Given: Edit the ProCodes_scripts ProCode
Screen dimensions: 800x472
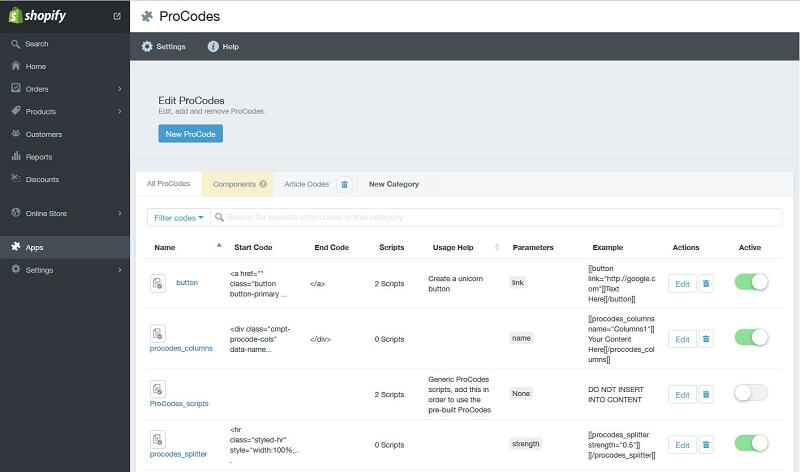Looking at the screenshot, I should tap(682, 394).
